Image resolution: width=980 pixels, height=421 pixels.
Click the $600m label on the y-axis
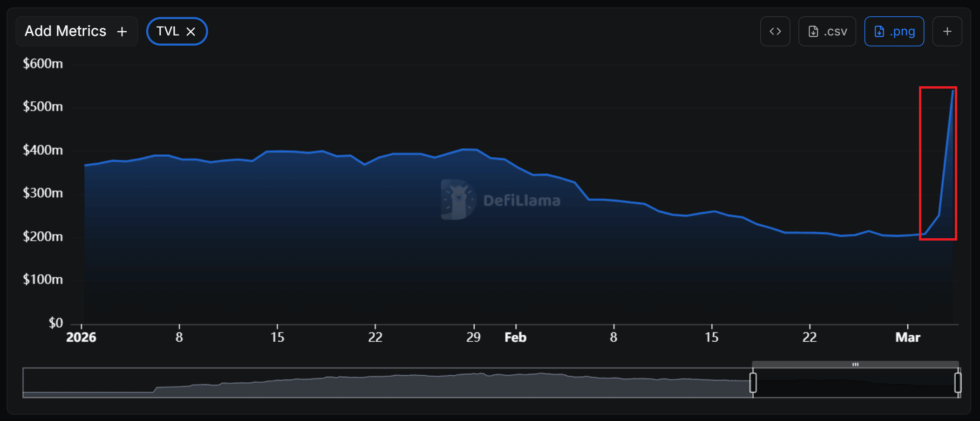point(43,63)
